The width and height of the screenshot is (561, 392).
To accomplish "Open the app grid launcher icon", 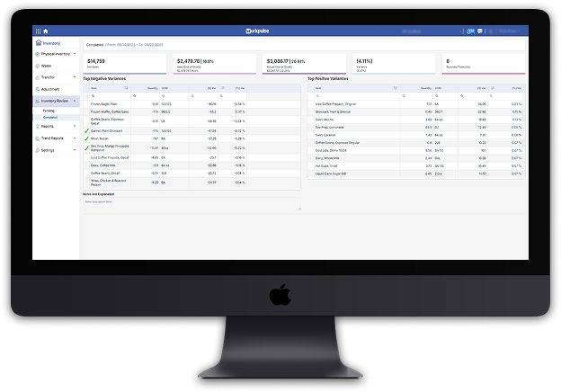I will (38, 31).
